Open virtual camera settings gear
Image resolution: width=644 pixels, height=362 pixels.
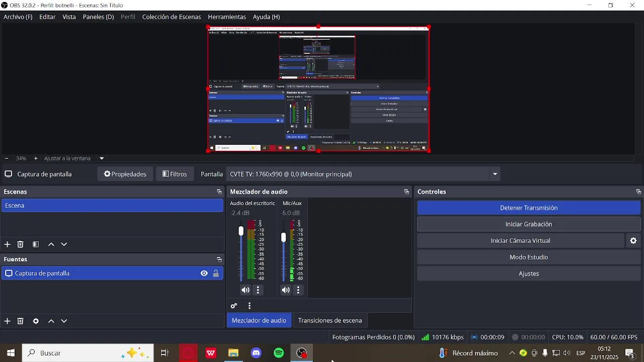pos(633,241)
